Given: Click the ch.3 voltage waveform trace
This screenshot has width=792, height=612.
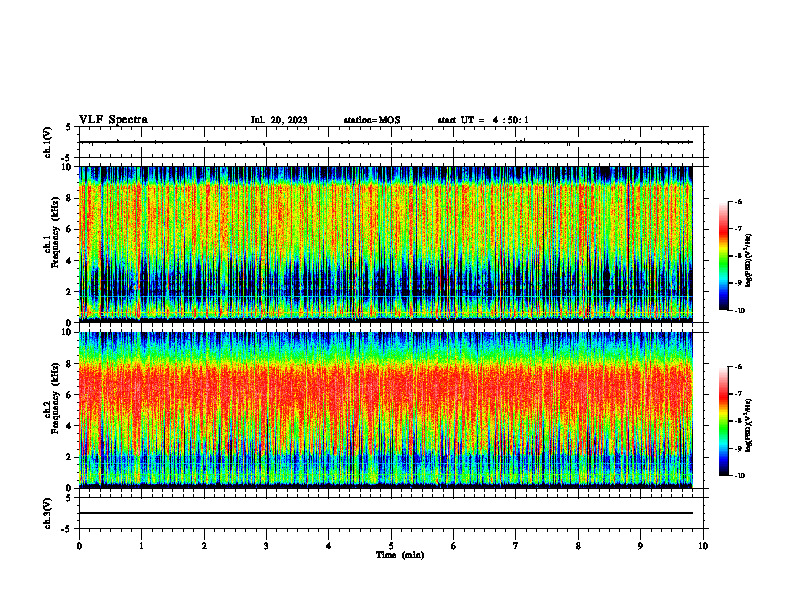Looking at the screenshot, I should pos(386,513).
